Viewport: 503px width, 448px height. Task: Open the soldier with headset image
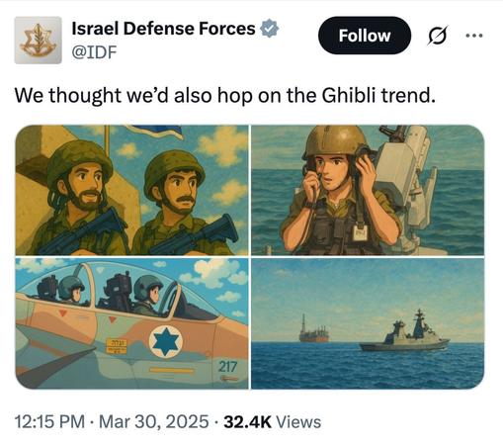(x=368, y=190)
